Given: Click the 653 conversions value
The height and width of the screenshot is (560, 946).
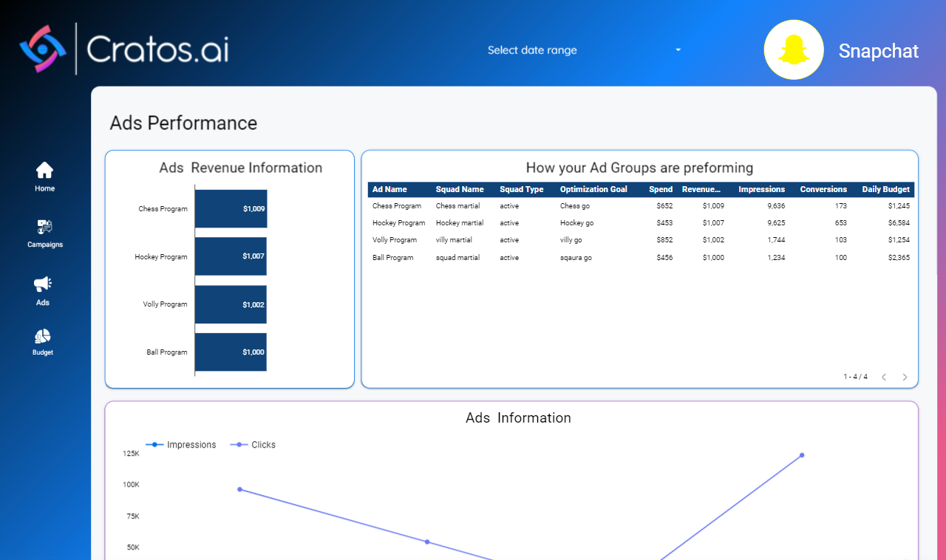Looking at the screenshot, I should tap(841, 223).
